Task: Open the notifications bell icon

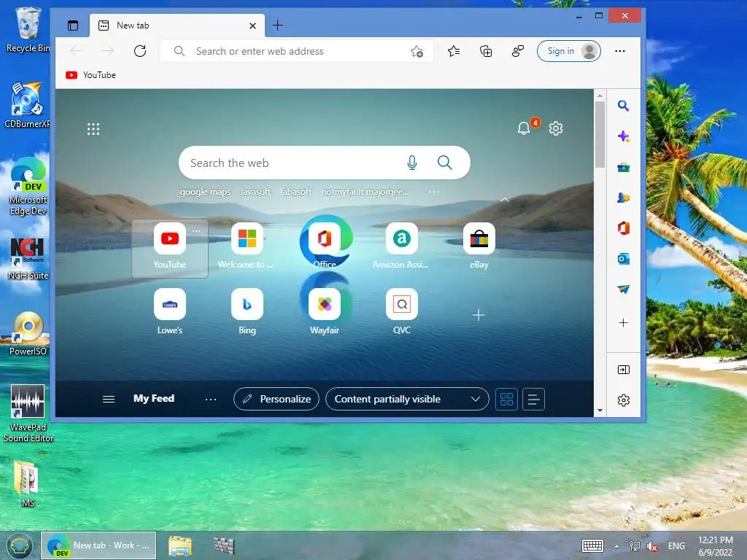Action: coord(524,128)
